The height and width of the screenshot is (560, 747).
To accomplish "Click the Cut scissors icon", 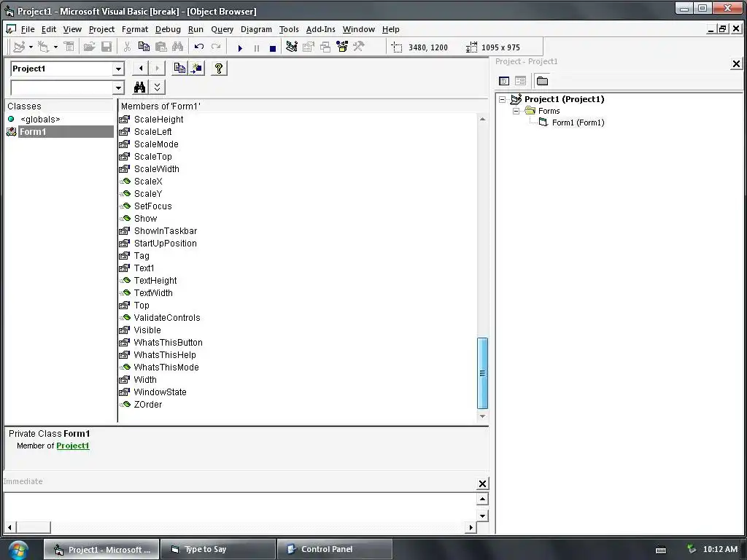I will pyautogui.click(x=127, y=47).
